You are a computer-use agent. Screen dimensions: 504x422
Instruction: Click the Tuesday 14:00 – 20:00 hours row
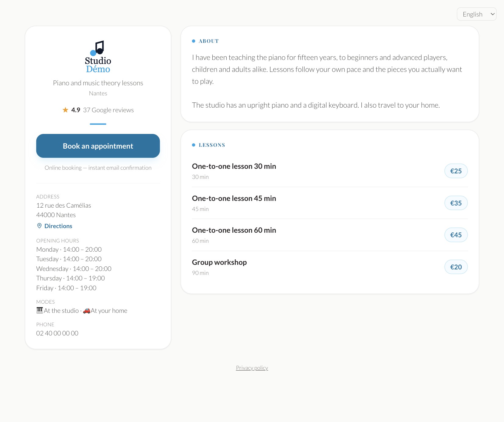click(69, 259)
